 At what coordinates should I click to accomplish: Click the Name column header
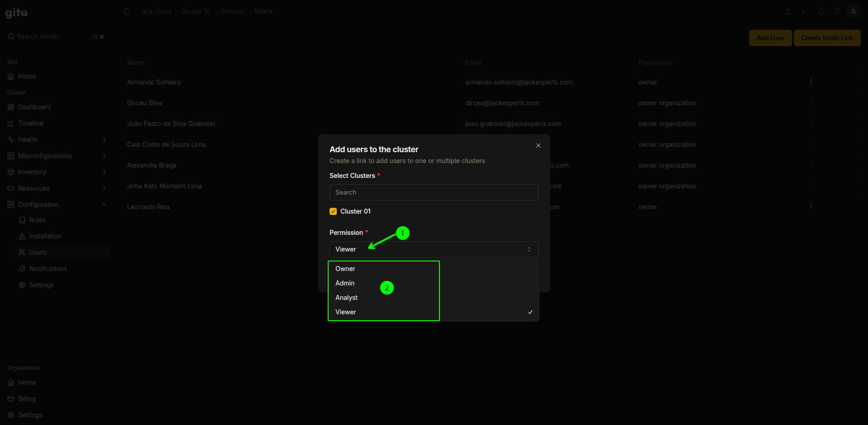point(136,63)
